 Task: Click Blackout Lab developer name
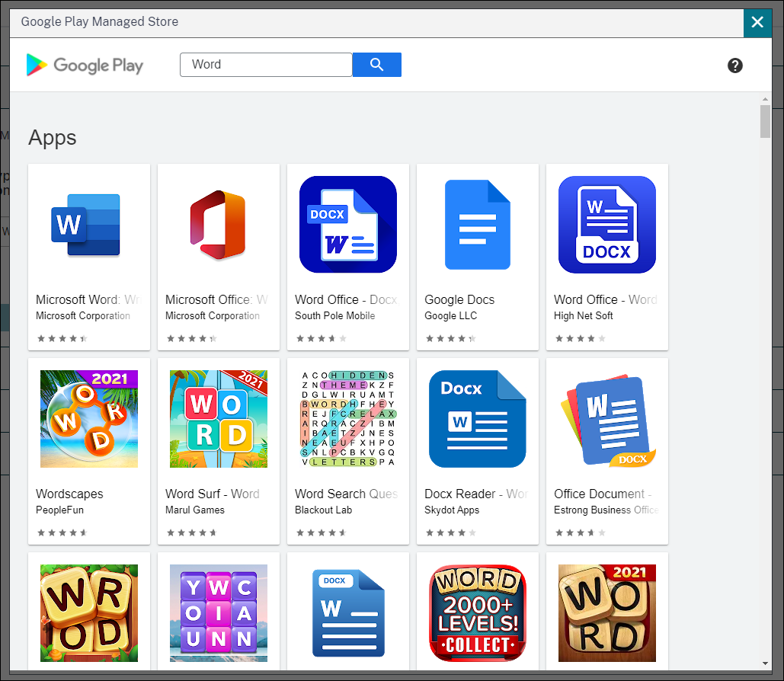(x=323, y=510)
